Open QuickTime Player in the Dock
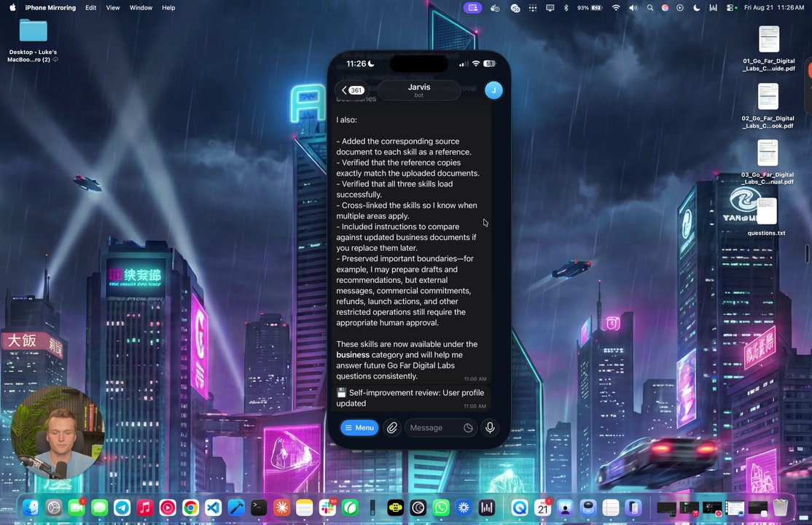812x525 pixels. pyautogui.click(x=520, y=508)
